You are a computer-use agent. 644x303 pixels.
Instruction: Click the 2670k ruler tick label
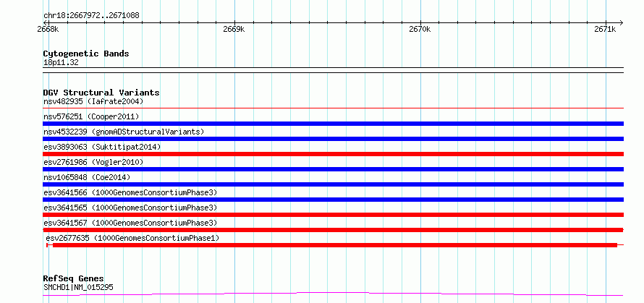coord(420,29)
